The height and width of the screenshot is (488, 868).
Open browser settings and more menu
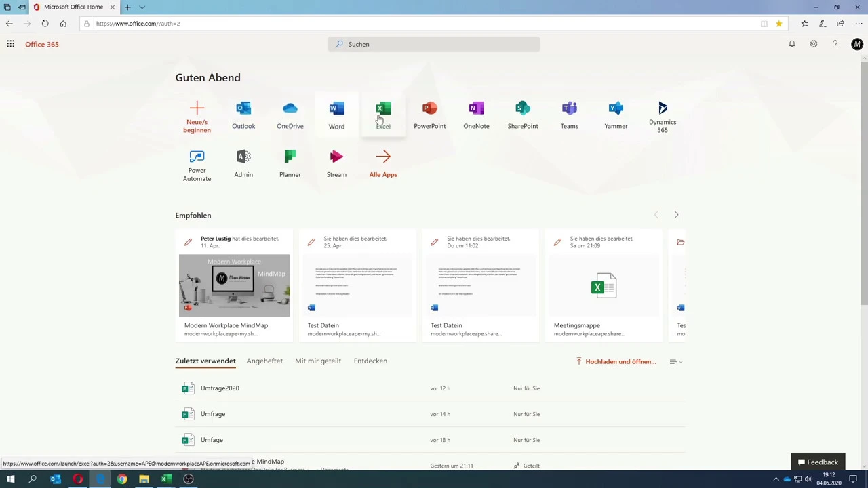point(859,24)
